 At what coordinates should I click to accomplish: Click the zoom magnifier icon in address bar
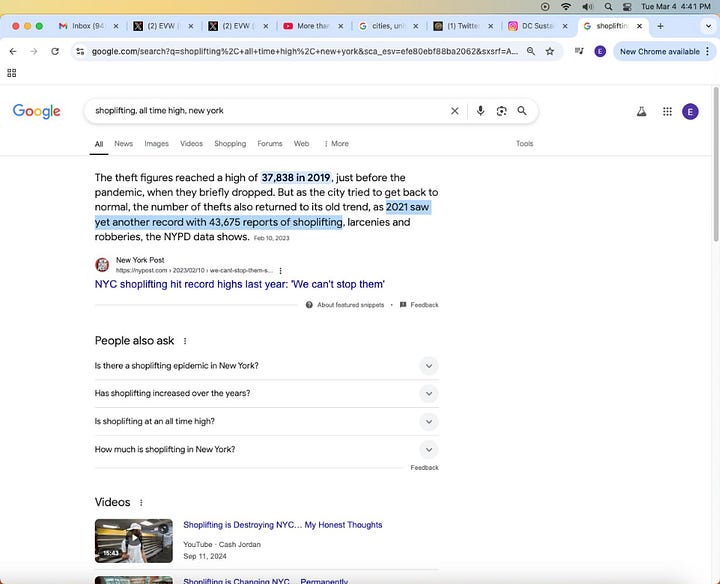point(531,51)
